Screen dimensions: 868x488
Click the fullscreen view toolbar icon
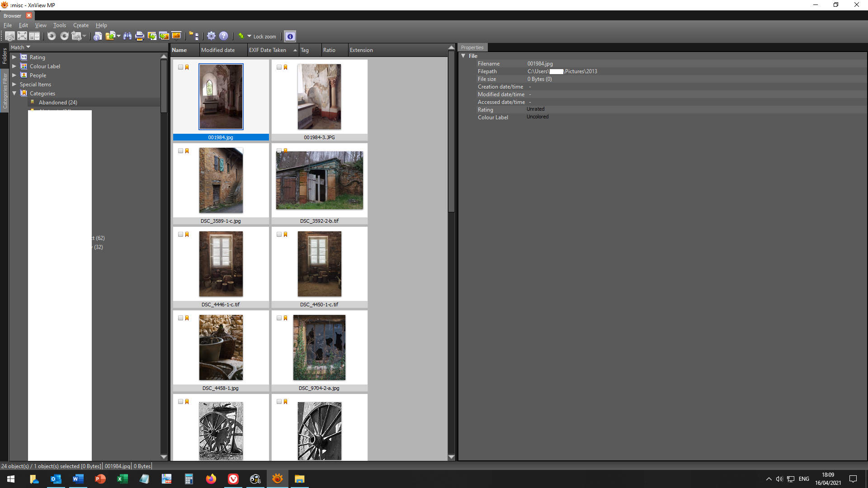point(22,36)
